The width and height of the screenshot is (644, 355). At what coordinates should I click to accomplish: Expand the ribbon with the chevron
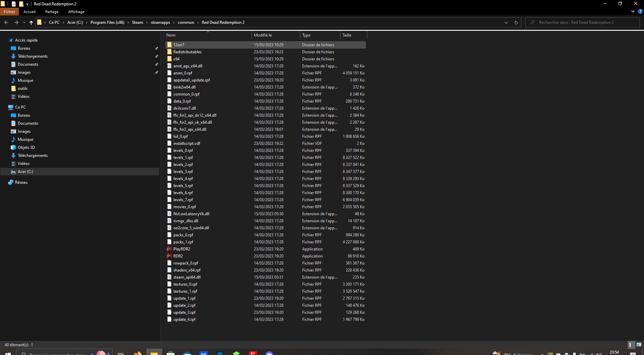point(633,11)
